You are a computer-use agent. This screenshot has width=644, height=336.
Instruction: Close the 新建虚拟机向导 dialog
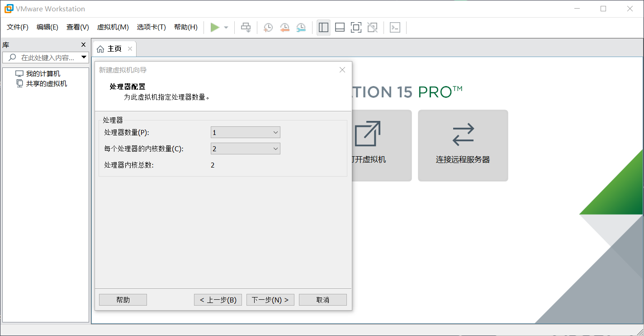(x=342, y=70)
